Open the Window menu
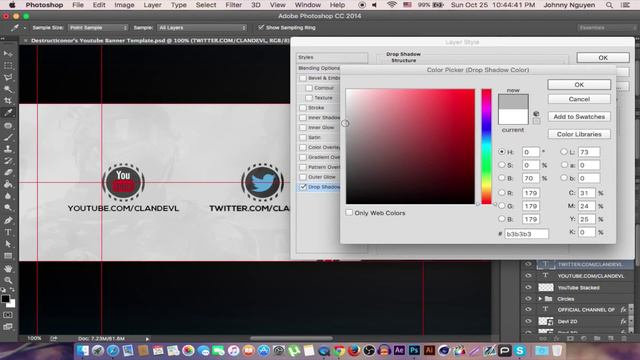The width and height of the screenshot is (640, 360). (307, 5)
